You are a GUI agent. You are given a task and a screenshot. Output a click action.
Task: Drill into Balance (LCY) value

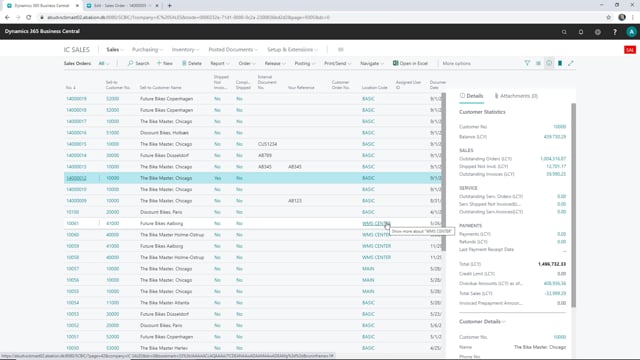(x=555, y=137)
